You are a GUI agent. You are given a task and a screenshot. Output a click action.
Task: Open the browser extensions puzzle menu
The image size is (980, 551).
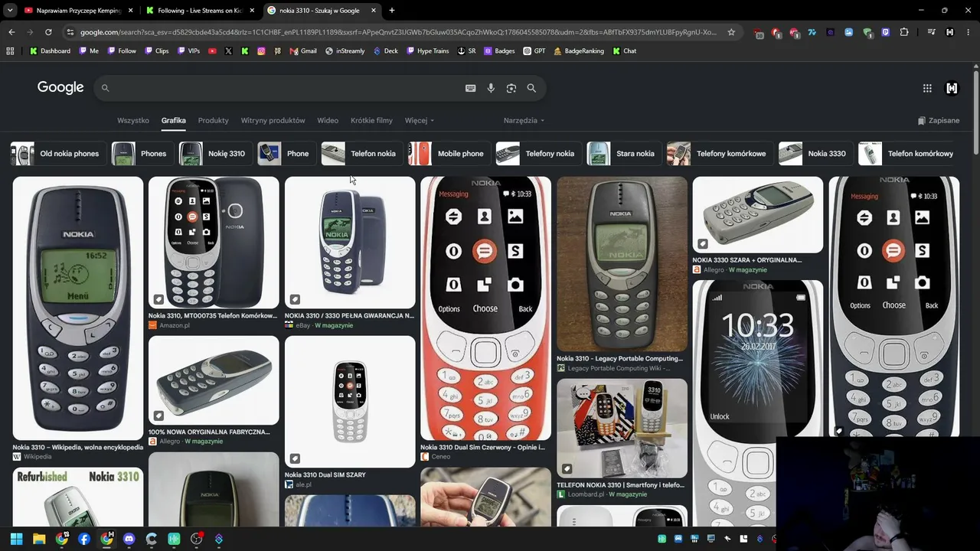(x=904, y=32)
